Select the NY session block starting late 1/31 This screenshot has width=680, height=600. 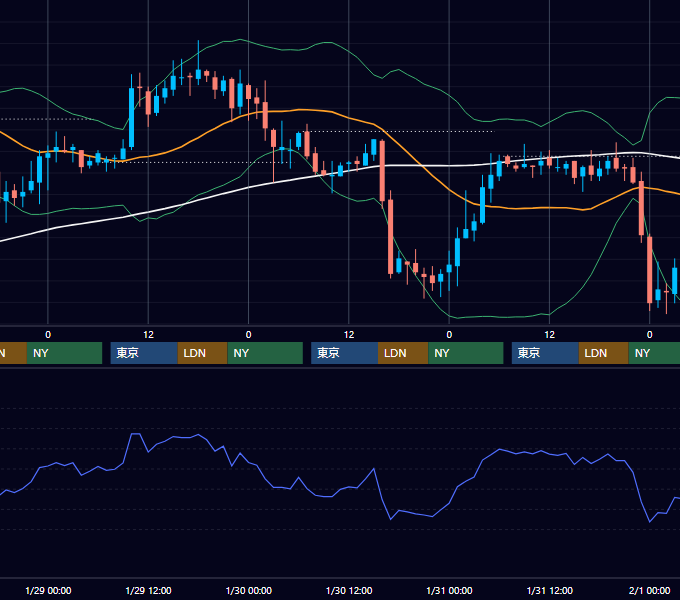click(654, 353)
